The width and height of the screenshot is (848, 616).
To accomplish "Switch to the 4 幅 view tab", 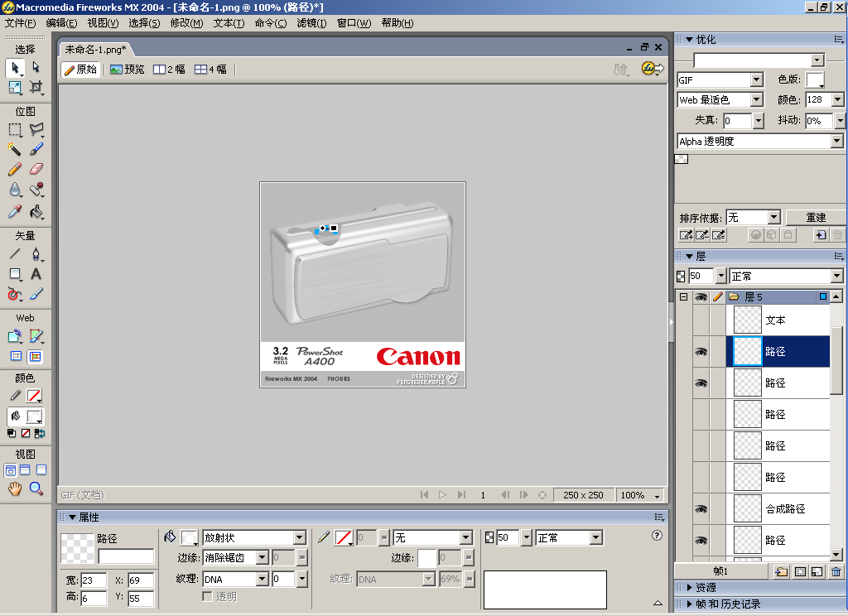I will point(211,70).
